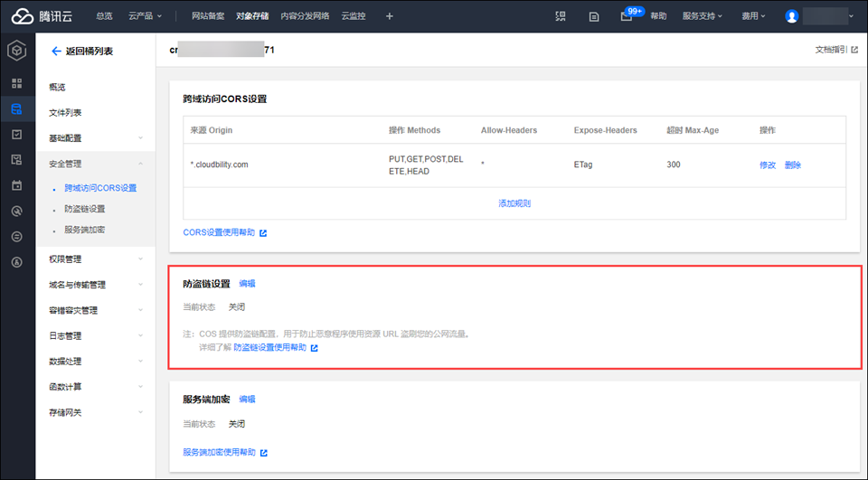Image resolution: width=868 pixels, height=480 pixels.
Task: Collapse the 安全管理 sidebar section
Action: click(x=95, y=164)
